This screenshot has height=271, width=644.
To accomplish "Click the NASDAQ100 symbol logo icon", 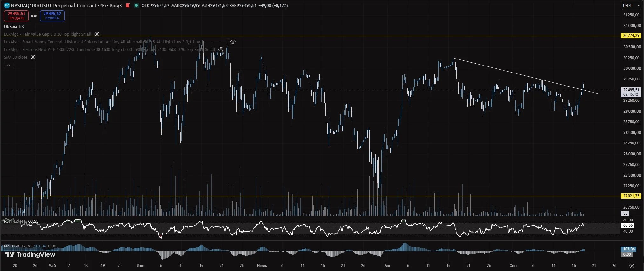I will tap(7, 5).
